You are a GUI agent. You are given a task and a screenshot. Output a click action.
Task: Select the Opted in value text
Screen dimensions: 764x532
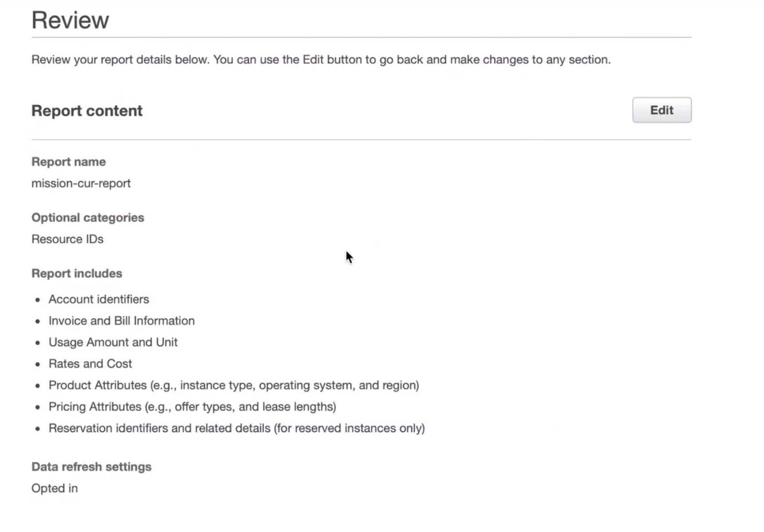pos(54,488)
